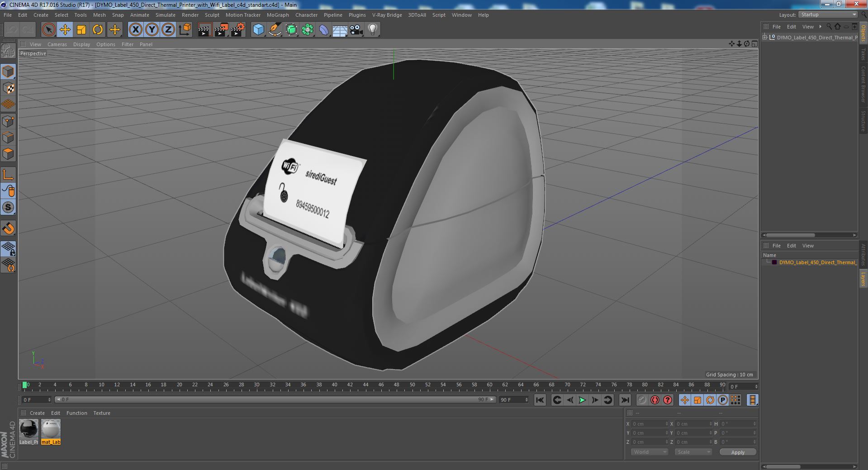
Task: Open the Character menu
Action: tap(306, 15)
